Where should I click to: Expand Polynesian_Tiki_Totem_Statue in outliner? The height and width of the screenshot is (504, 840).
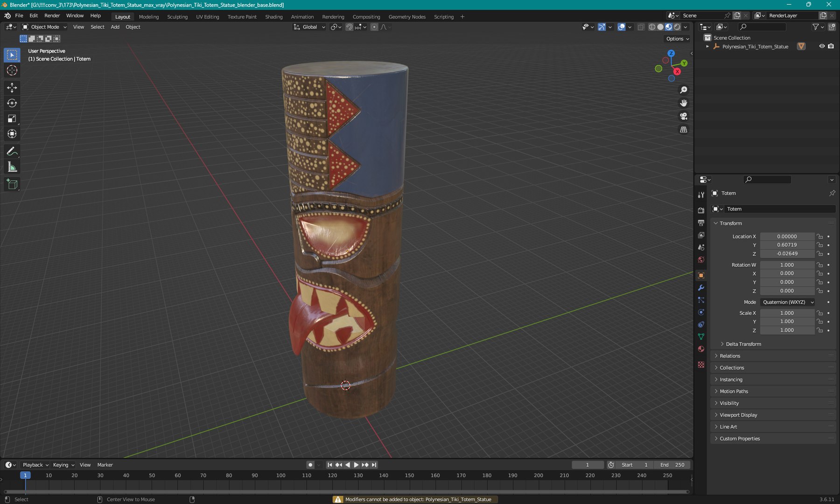(707, 46)
